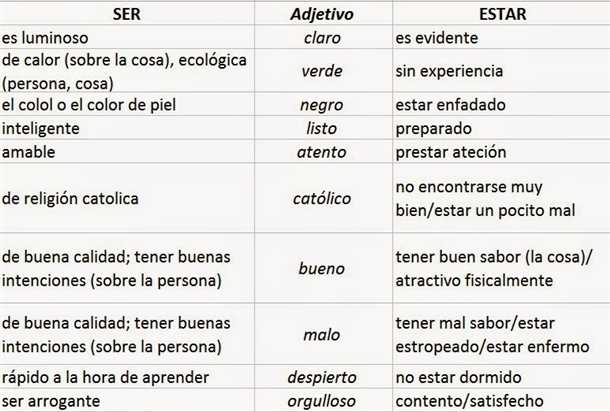Screen dimensions: 610x412
Task: Select the 'estar enfadado' cell
Action: (501, 104)
